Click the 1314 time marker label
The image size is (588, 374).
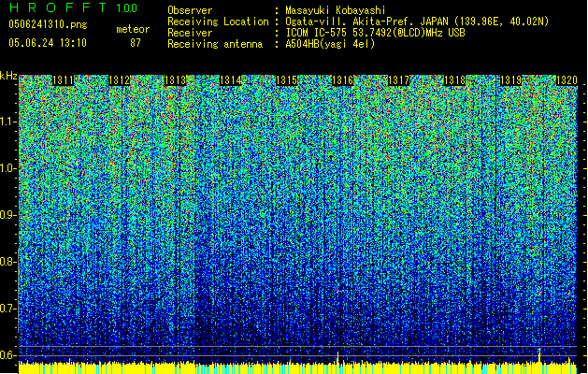(x=231, y=80)
